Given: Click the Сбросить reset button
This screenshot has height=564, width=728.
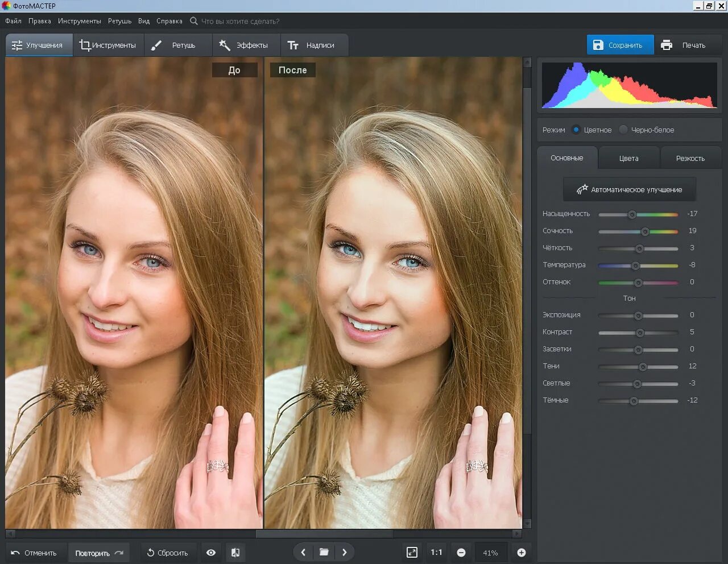Looking at the screenshot, I should 168,553.
